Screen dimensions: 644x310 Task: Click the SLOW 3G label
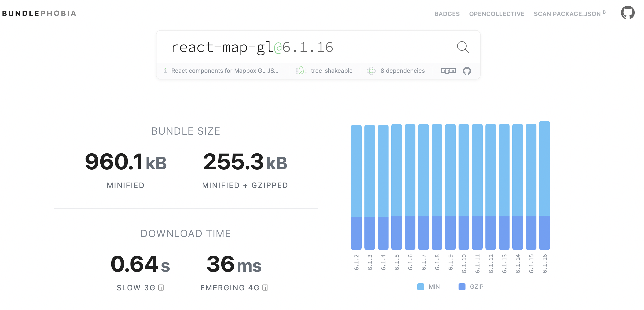(x=136, y=288)
